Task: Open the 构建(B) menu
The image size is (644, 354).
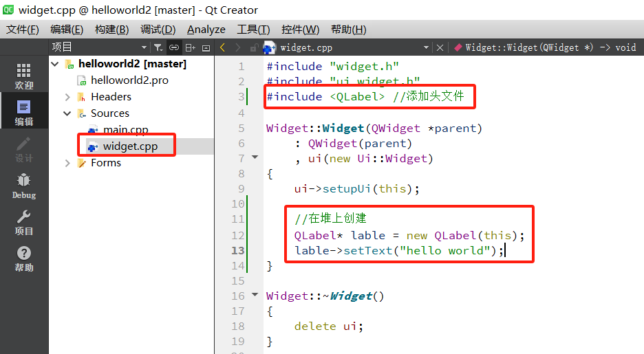Action: tap(111, 30)
